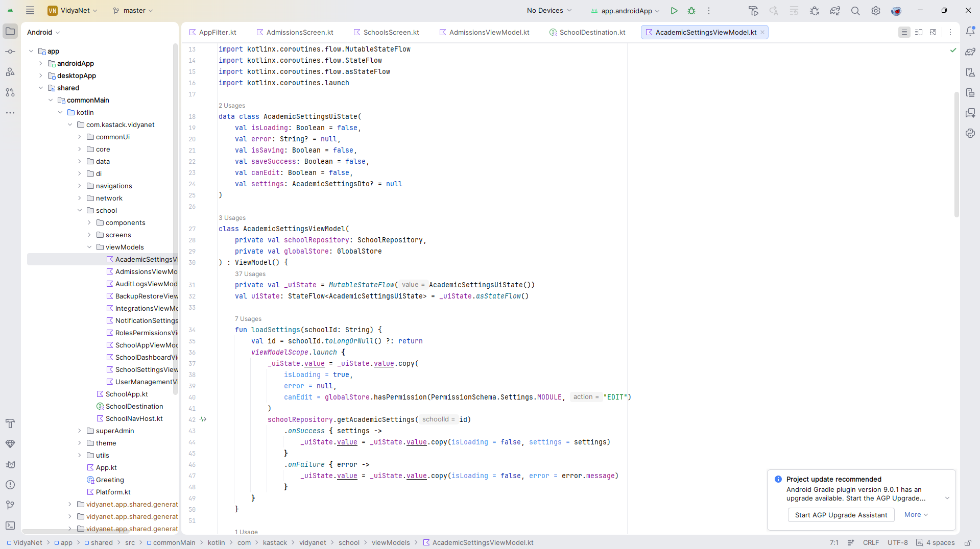Debug app.androidApp with the bug icon
This screenshot has width=980, height=549.
pos(691,11)
